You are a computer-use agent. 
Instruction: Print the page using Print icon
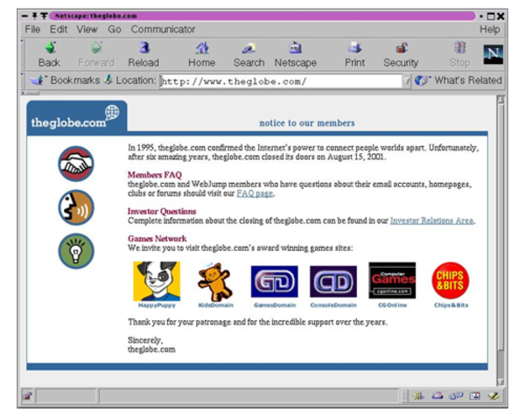(354, 54)
